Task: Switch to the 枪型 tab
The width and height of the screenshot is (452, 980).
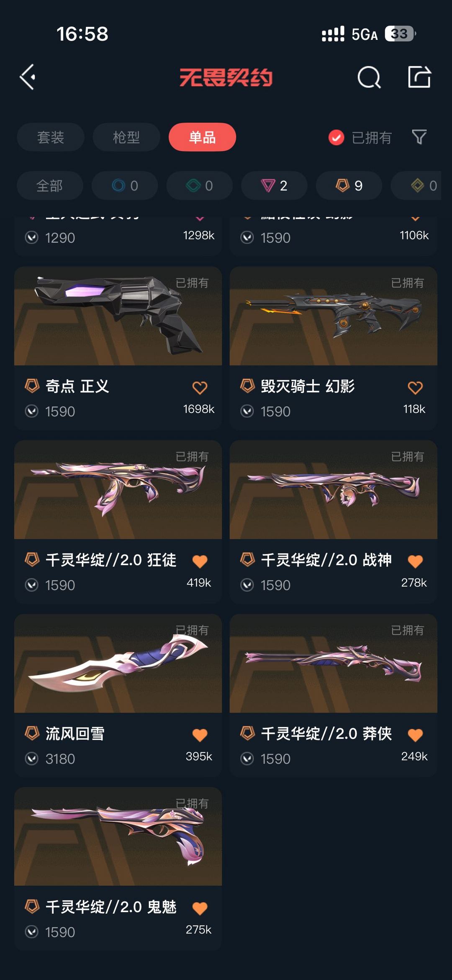Action: 126,137
